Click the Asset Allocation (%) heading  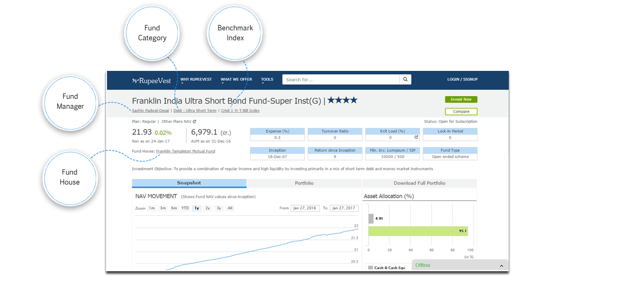(x=389, y=196)
